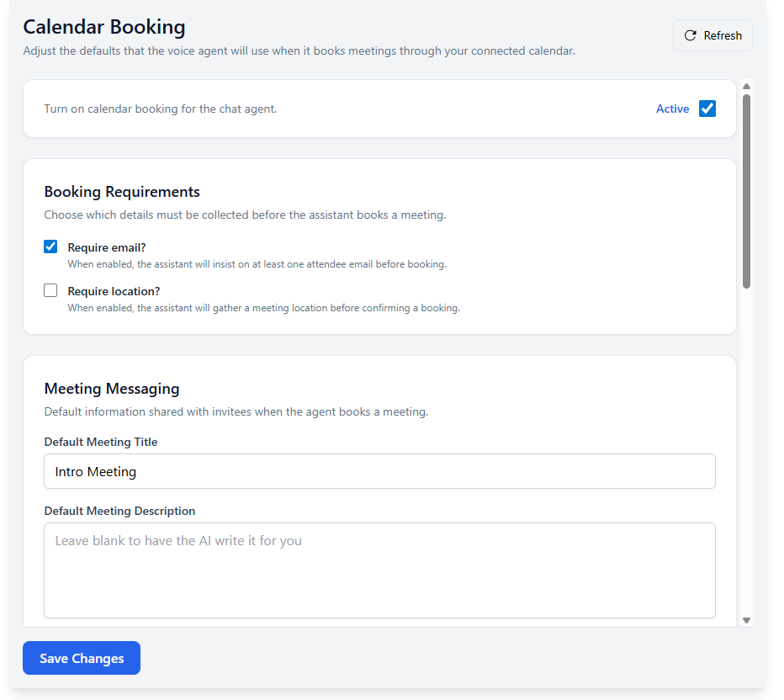Click the blue Active label
The width and height of the screenshot is (784, 700).
[x=672, y=109]
